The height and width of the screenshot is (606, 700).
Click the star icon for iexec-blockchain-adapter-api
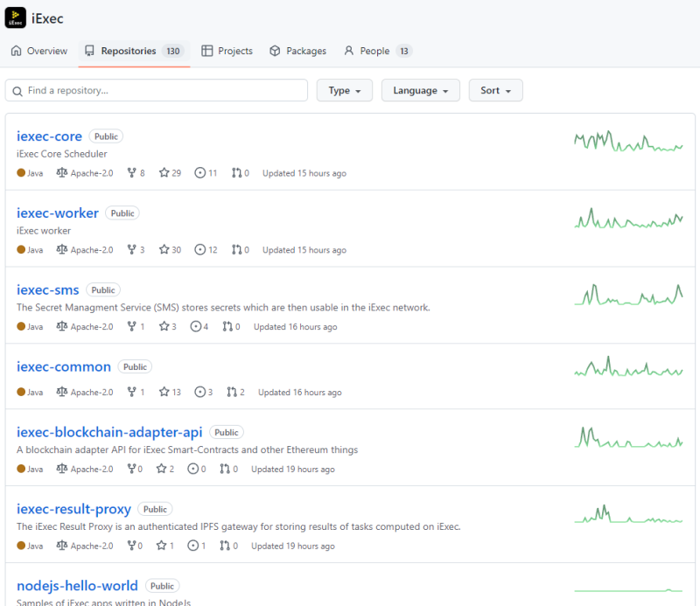click(x=161, y=469)
